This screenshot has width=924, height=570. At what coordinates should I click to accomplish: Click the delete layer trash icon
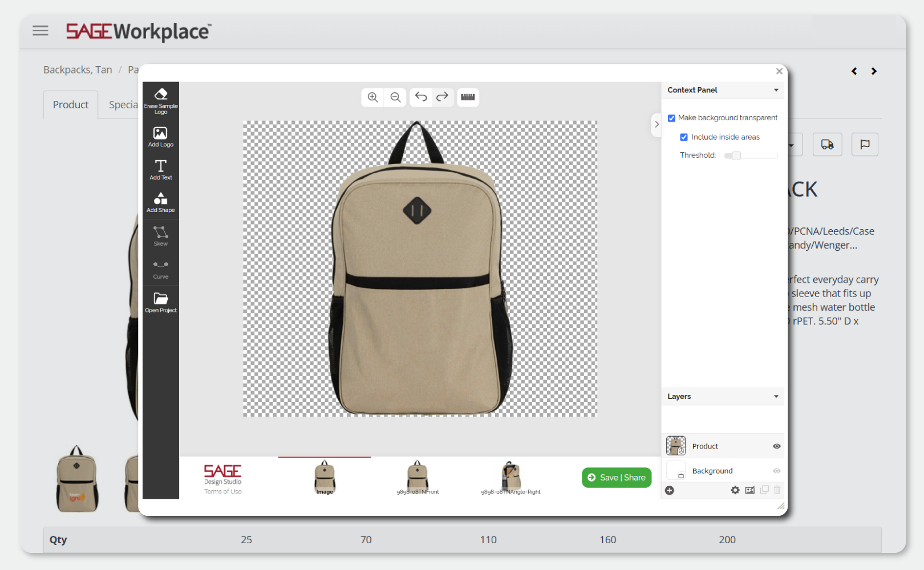pos(777,490)
